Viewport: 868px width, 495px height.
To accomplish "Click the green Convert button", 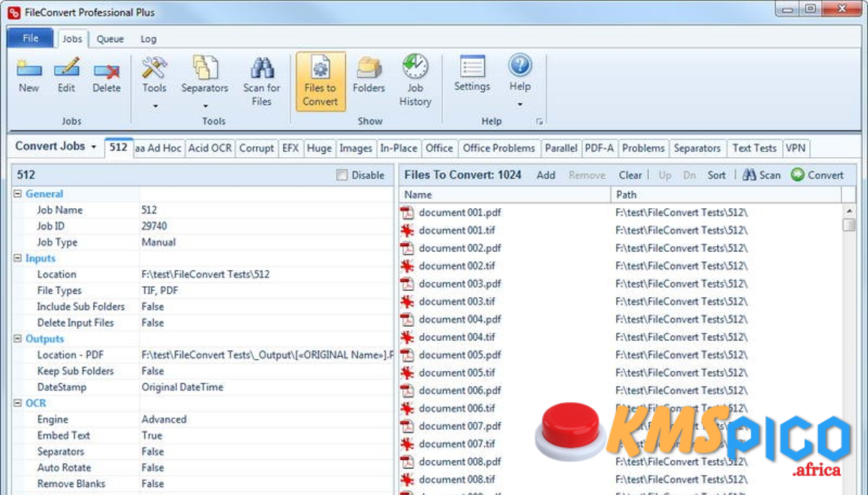I will tap(817, 175).
